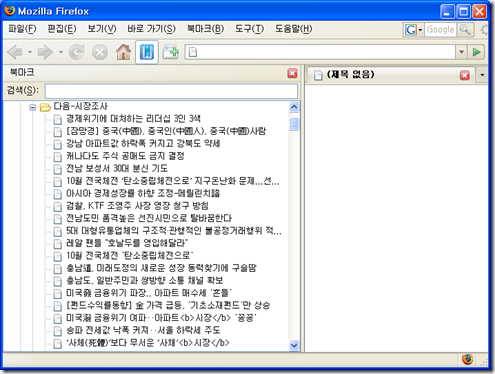Open bookmark 캐나다도 주식 공매도 금지 결정

click(125, 156)
